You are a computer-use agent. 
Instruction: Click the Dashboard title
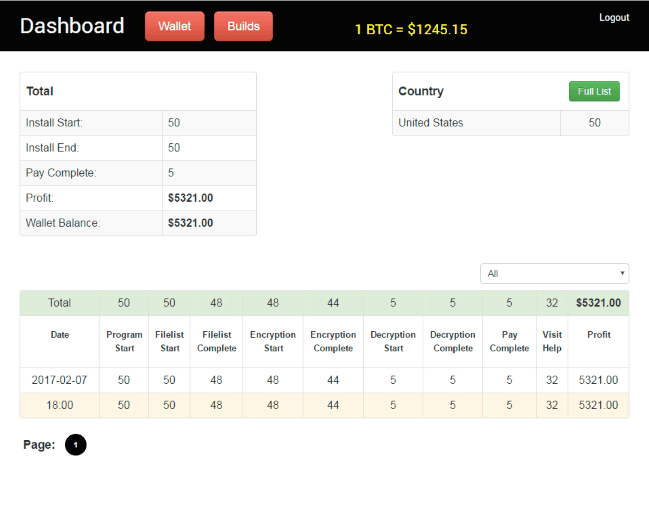point(72,26)
